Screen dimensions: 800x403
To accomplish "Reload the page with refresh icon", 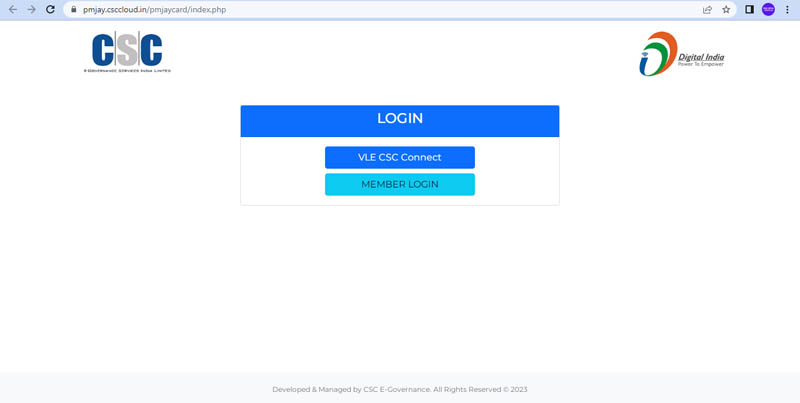I will pyautogui.click(x=50, y=10).
